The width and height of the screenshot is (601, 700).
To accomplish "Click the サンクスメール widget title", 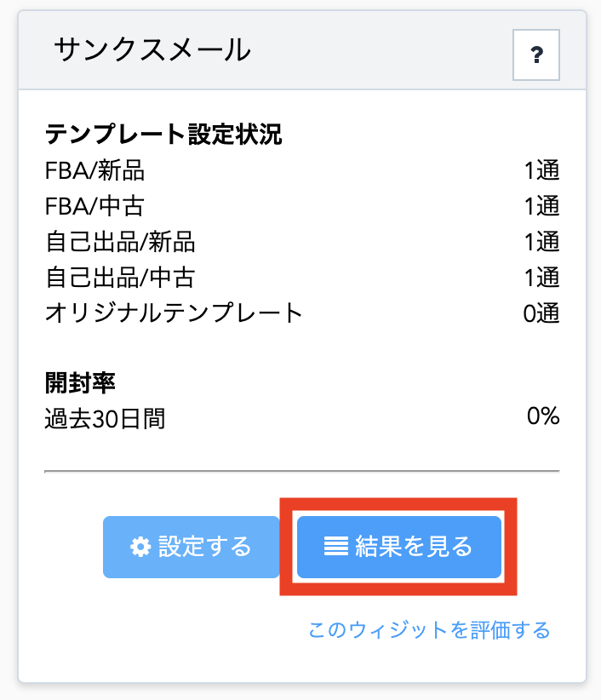I will tap(152, 49).
